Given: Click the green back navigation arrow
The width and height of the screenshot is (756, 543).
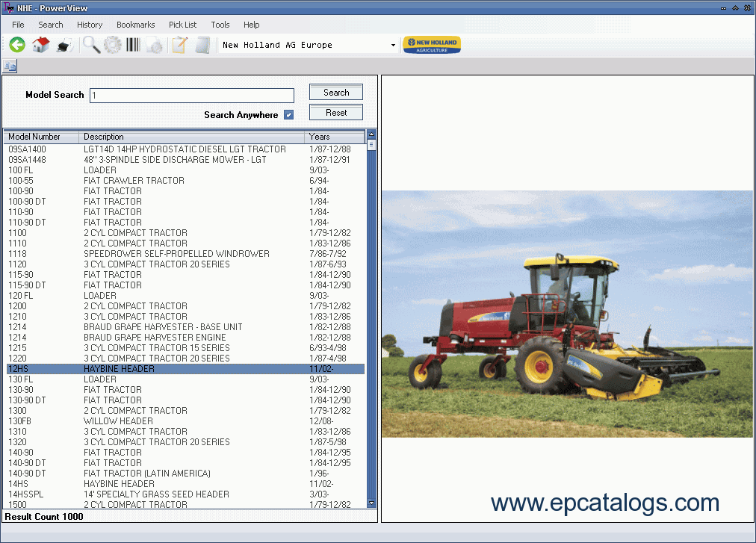Looking at the screenshot, I should (x=16, y=44).
